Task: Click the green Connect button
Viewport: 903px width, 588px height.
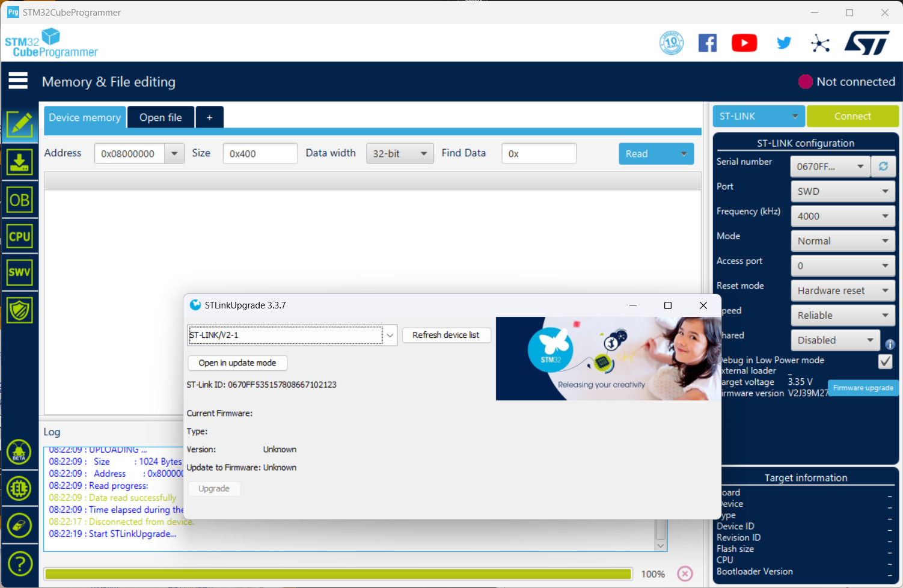Action: tap(852, 117)
